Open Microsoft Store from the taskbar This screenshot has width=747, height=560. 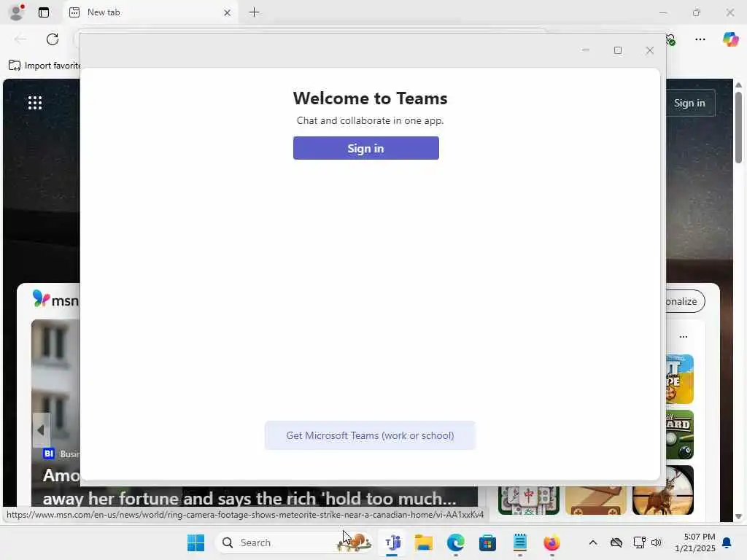(487, 542)
